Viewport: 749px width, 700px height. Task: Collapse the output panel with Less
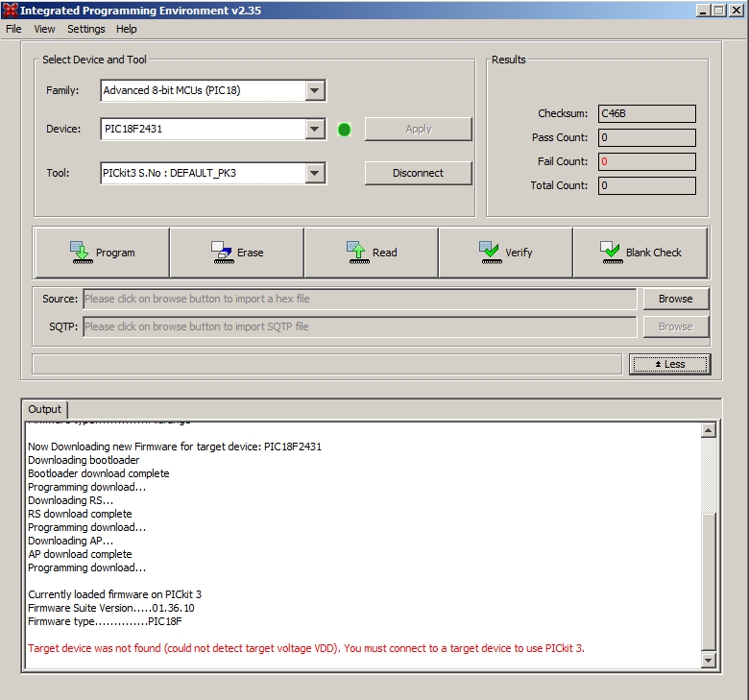click(x=669, y=364)
